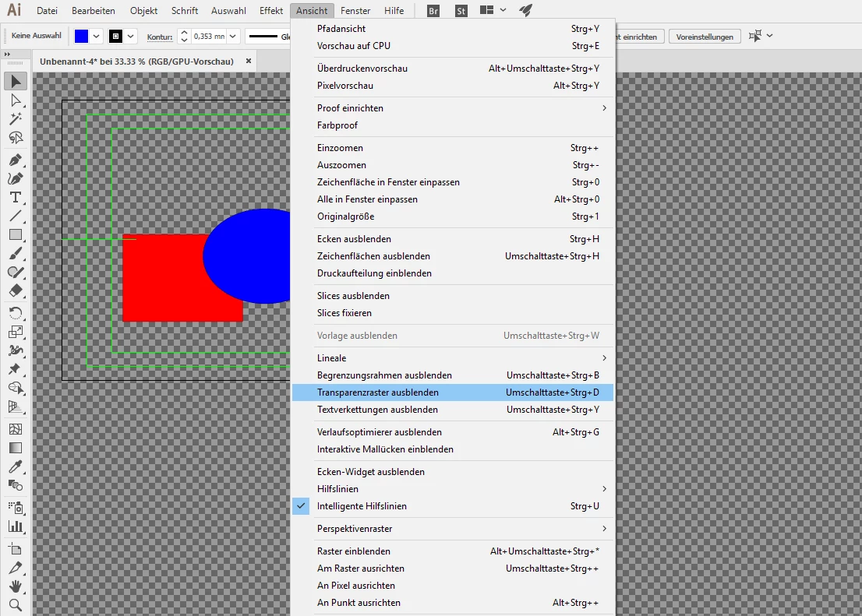This screenshot has height=616, width=862.
Task: Enable An Punkt ausrichten
Action: 453,602
